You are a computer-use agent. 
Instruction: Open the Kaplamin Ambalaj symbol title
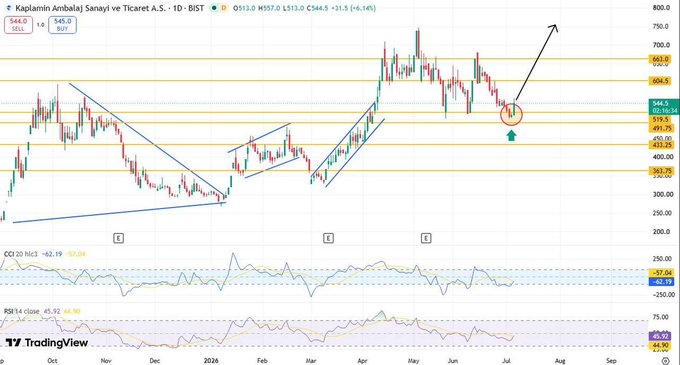tap(110, 8)
